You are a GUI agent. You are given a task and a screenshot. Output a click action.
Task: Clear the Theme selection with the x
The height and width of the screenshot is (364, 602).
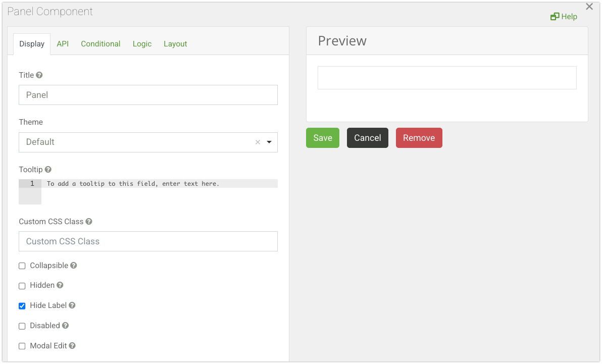tap(258, 142)
